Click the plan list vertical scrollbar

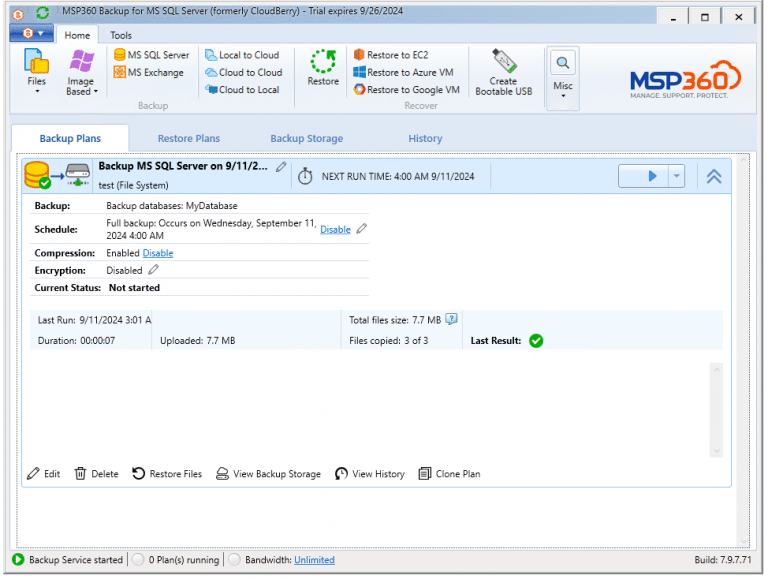[x=744, y=350]
